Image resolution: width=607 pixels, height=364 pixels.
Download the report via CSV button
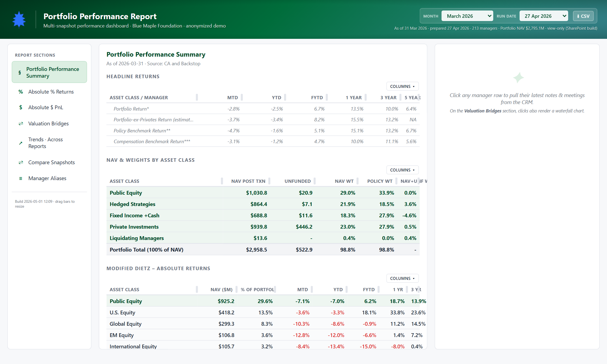point(583,16)
